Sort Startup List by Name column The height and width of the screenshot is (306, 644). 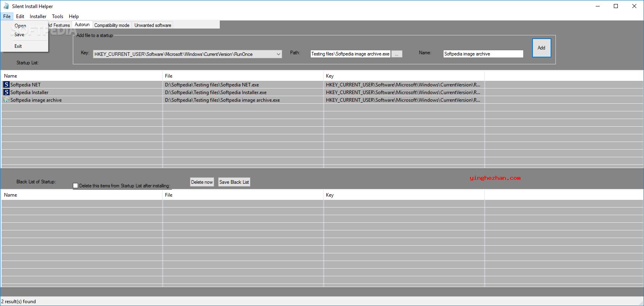tap(82, 76)
